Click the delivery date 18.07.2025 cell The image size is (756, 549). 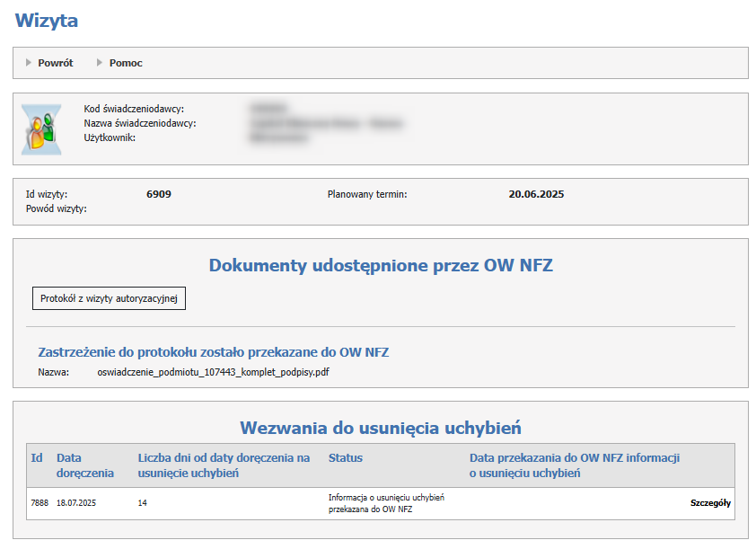click(76, 503)
